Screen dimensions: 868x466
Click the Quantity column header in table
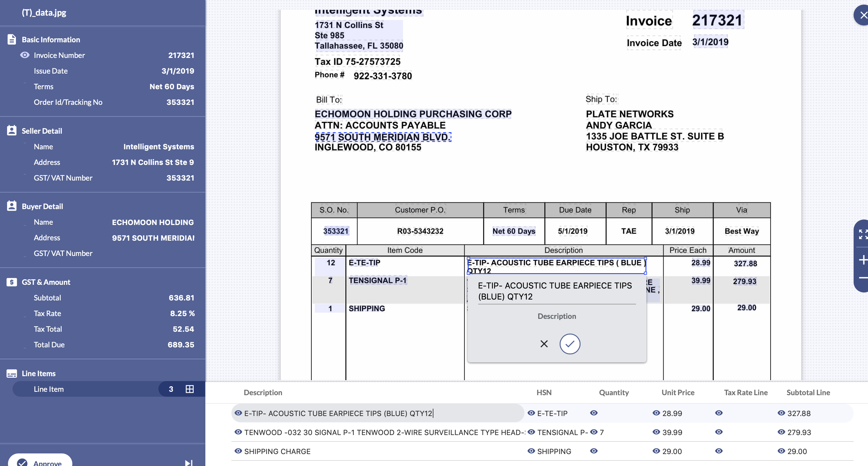pos(614,392)
